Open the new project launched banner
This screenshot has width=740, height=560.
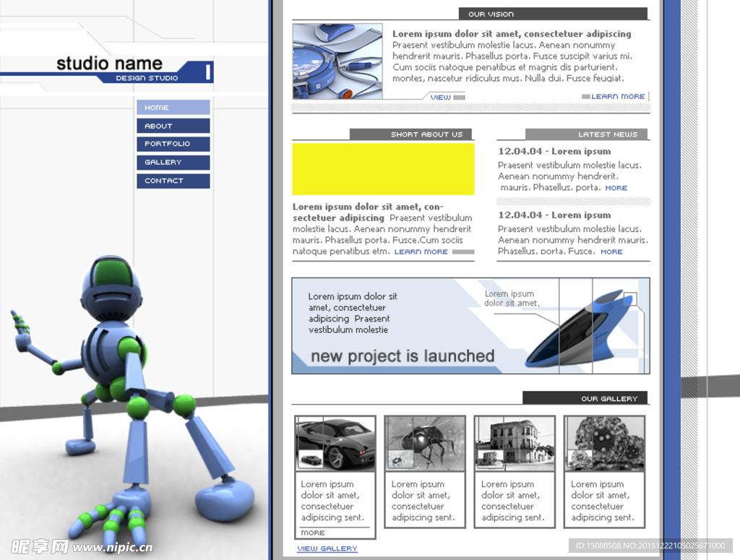470,326
